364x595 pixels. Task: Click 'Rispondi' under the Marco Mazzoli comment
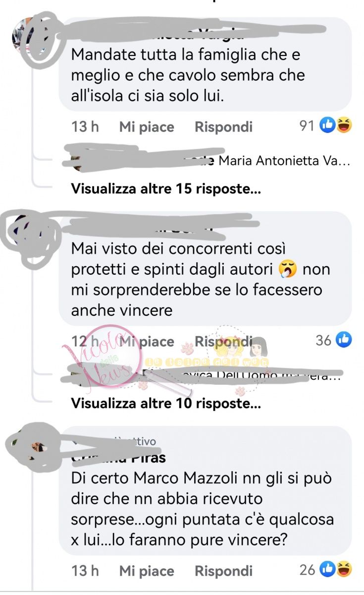(223, 571)
